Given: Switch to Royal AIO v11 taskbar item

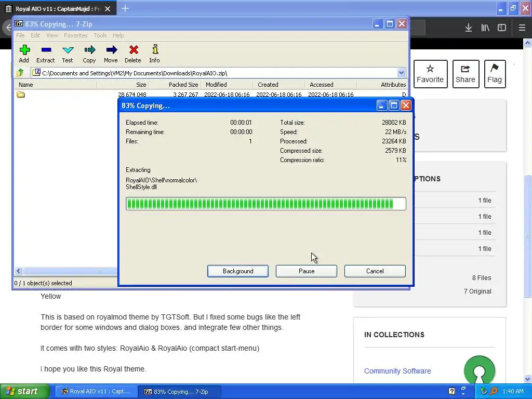Looking at the screenshot, I should [96, 391].
